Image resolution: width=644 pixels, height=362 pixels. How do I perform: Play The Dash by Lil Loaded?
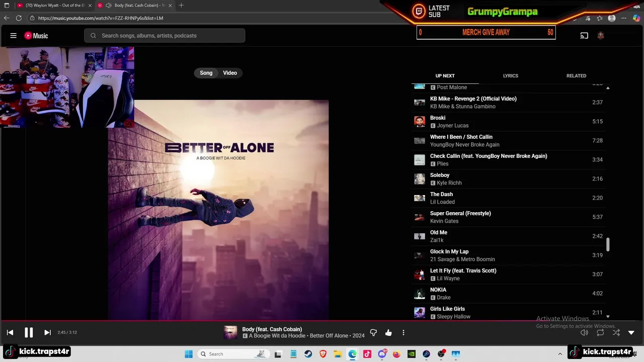pos(508,198)
